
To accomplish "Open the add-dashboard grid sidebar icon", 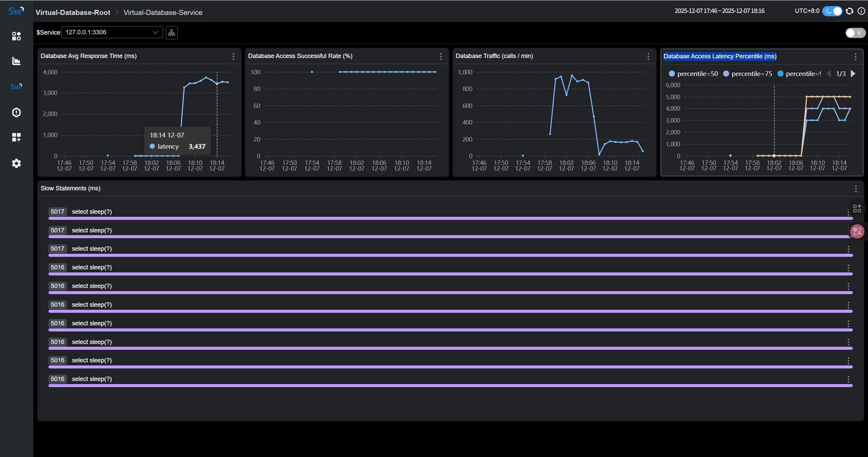I will pyautogui.click(x=16, y=137).
